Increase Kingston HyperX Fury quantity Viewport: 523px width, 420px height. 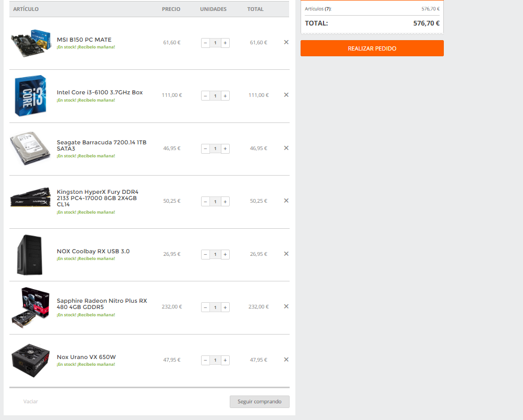click(x=225, y=202)
